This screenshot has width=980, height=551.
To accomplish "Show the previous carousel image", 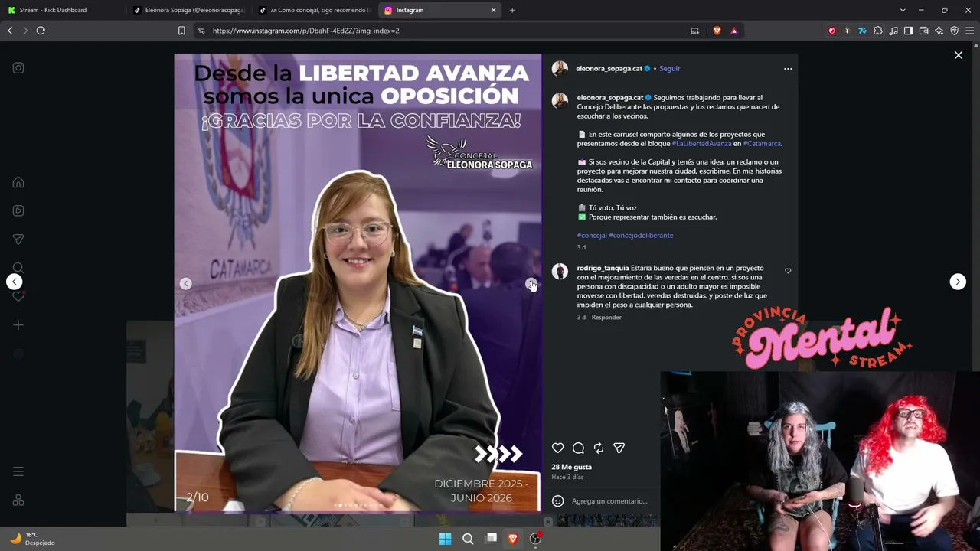I will [x=186, y=284].
